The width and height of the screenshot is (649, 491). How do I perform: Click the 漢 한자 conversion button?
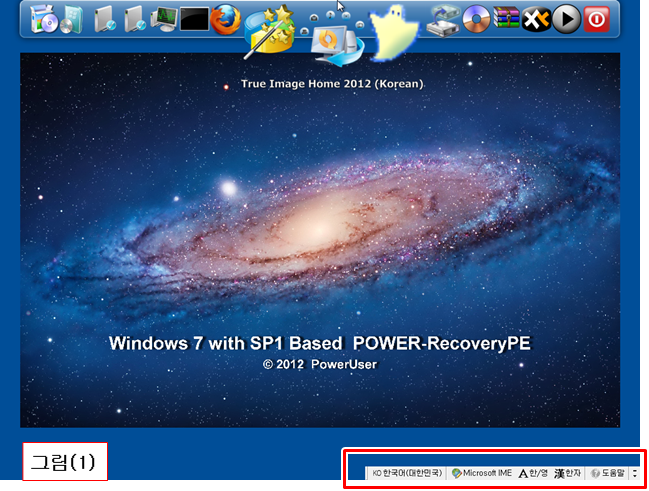point(567,473)
